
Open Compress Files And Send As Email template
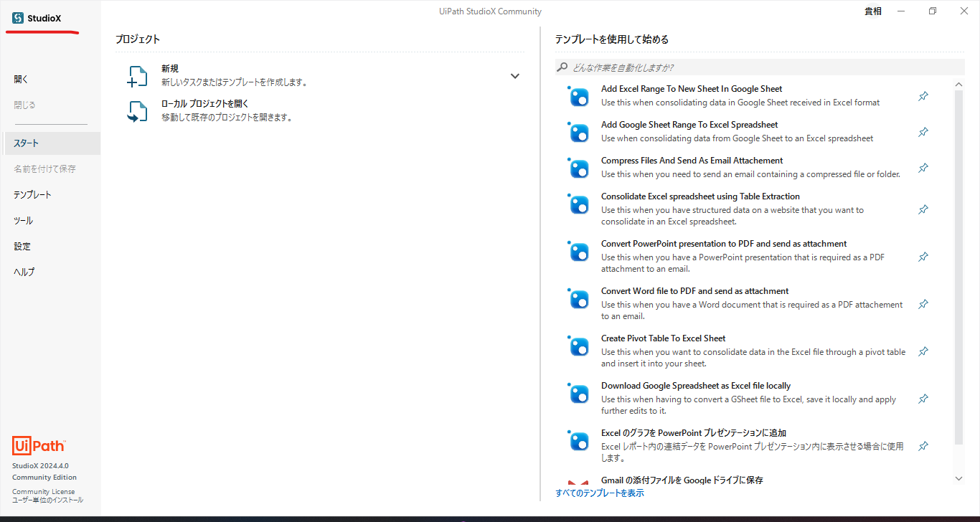pos(692,161)
